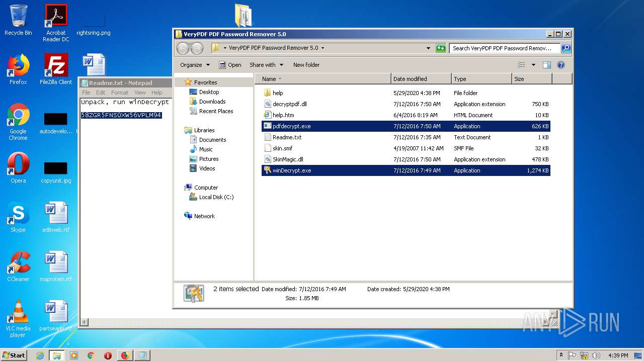Click the Search VeryPDF folder input field

click(505, 48)
